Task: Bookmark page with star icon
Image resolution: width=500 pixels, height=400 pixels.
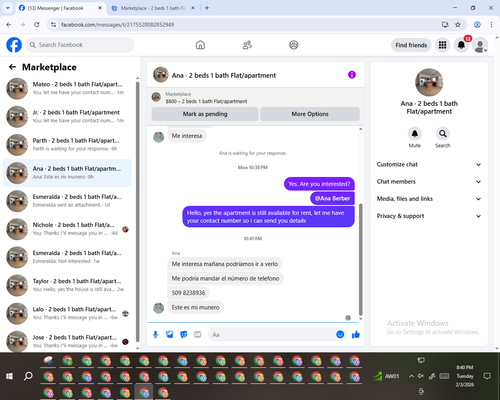Action: click(x=458, y=25)
